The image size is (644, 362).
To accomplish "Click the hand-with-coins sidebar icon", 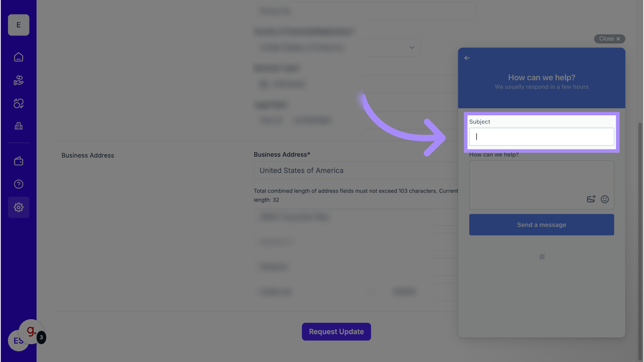I will [x=18, y=80].
